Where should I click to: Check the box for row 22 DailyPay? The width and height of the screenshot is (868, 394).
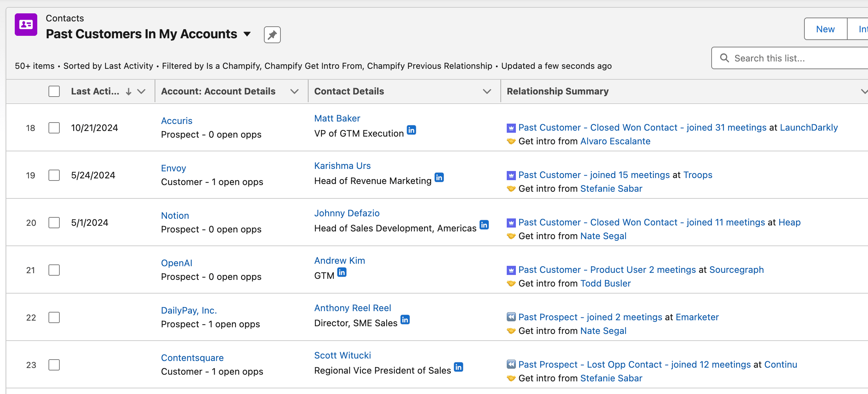[54, 317]
